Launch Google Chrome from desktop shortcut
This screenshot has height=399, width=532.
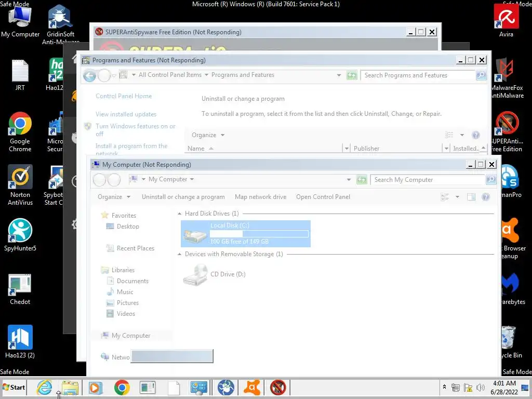[20, 131]
